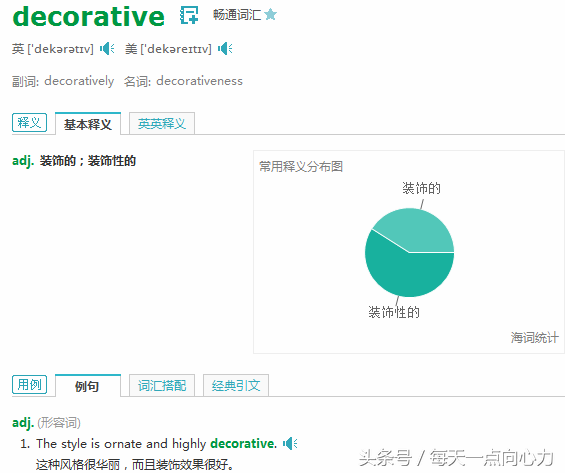Click the headword decorative title

pos(89,17)
